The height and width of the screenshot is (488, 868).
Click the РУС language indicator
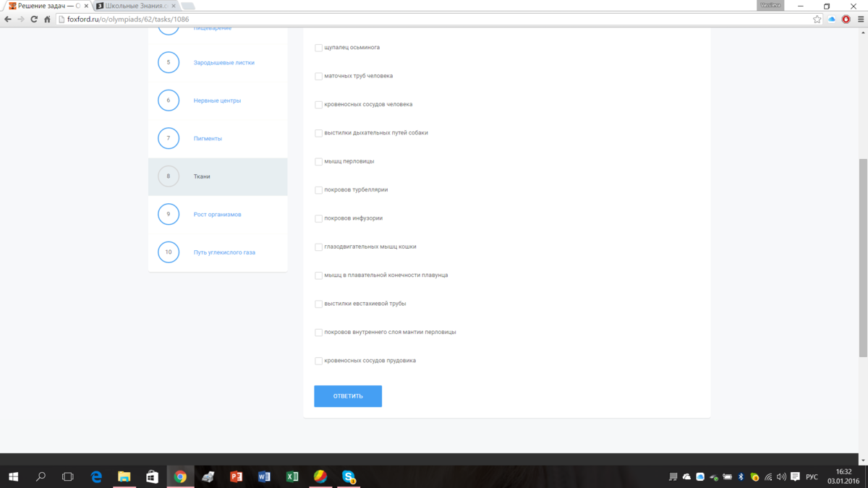tap(812, 477)
